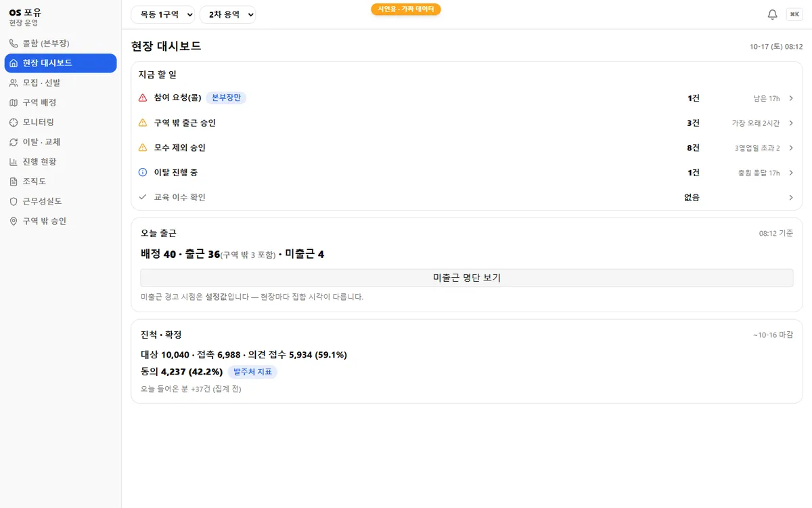812x508 pixels.
Task: Open 콜함 (본부장) in sidebar
Action: (x=60, y=43)
